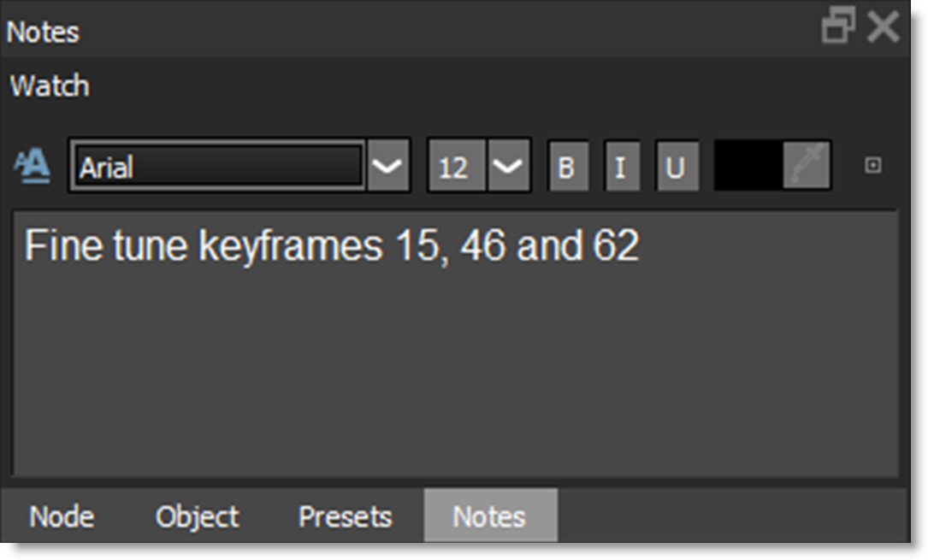The width and height of the screenshot is (928, 560).
Task: Switch to the Node tab
Action: 62,516
